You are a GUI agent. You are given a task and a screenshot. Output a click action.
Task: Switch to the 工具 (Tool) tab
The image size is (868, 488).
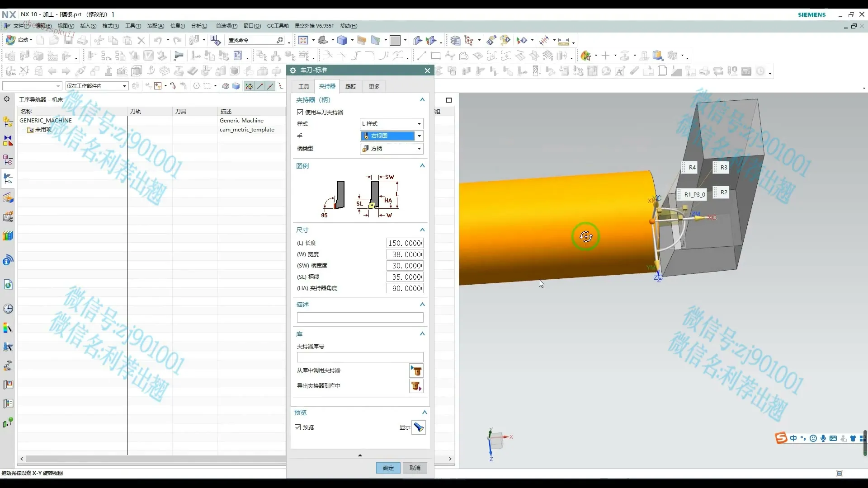pos(303,86)
